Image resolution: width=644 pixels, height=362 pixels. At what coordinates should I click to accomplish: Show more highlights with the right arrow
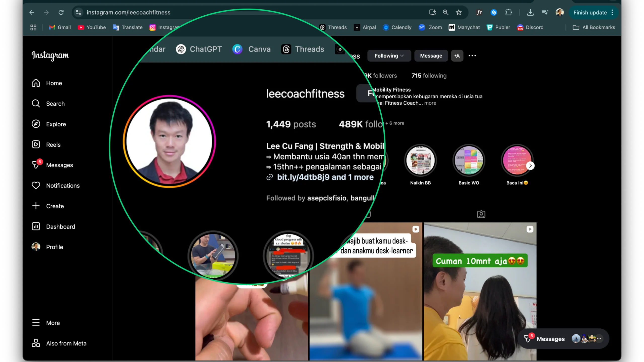tap(530, 166)
